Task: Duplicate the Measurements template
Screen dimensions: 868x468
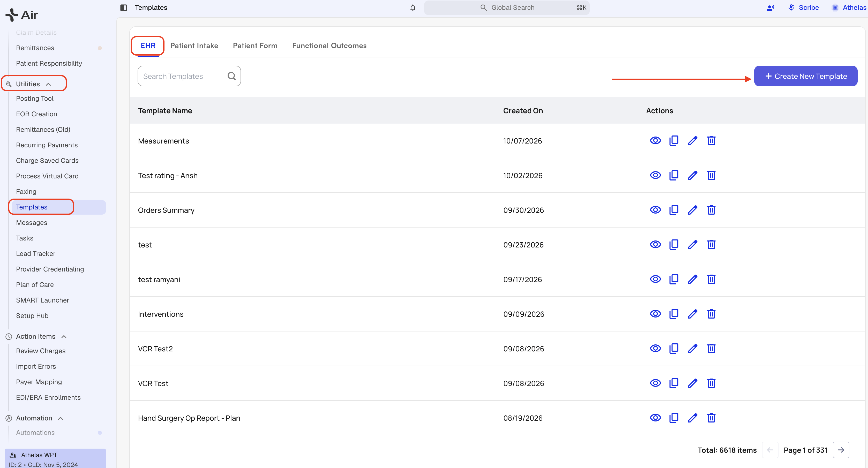Action: pyautogui.click(x=674, y=140)
